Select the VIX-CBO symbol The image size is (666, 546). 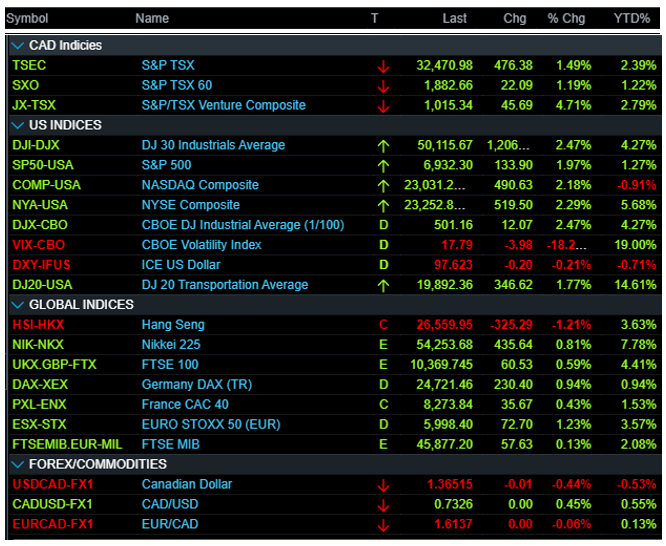pyautogui.click(x=38, y=245)
